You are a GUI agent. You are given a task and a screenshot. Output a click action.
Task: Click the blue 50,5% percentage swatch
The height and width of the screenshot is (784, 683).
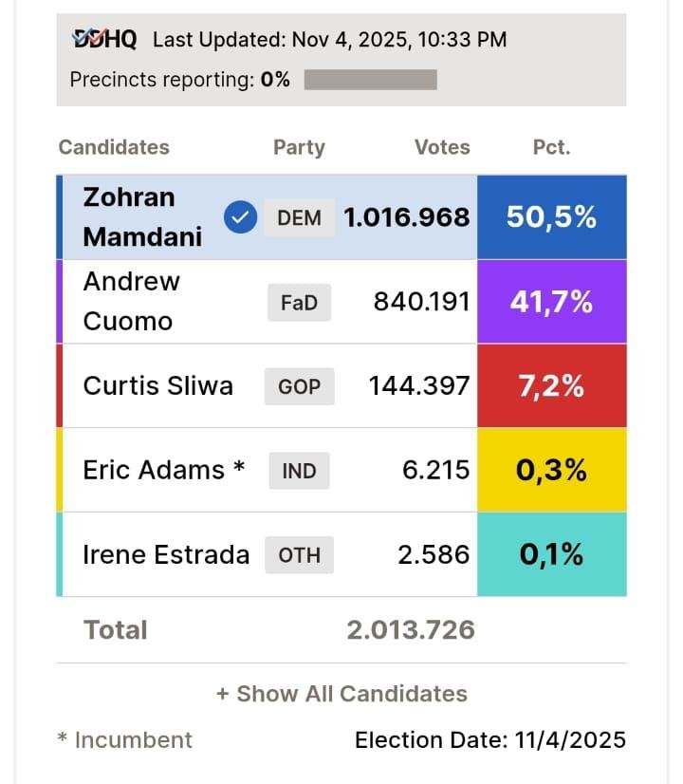coord(551,217)
